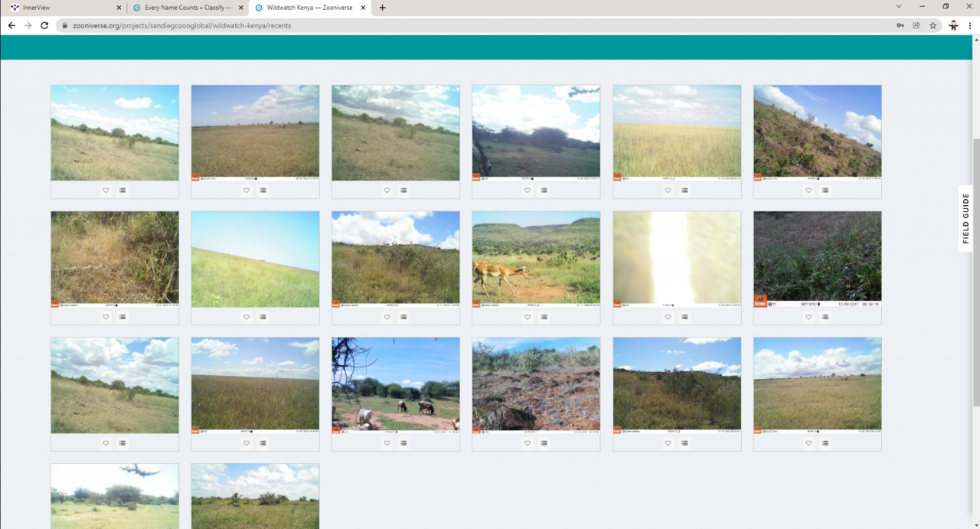
Task: Go forward in browser history
Action: pos(28,25)
